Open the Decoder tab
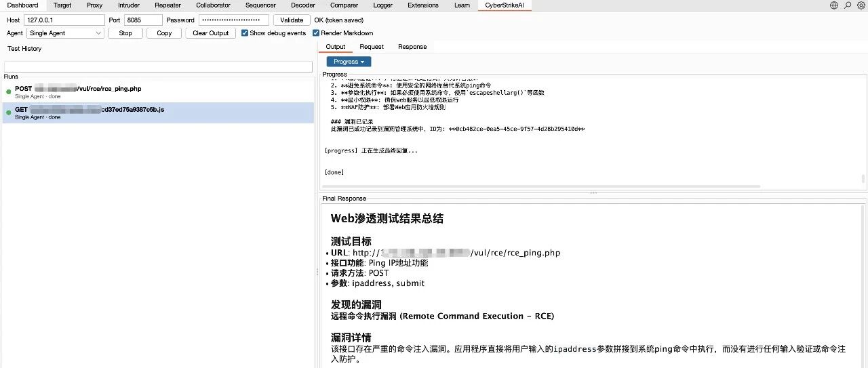868x368 pixels. pos(303,5)
